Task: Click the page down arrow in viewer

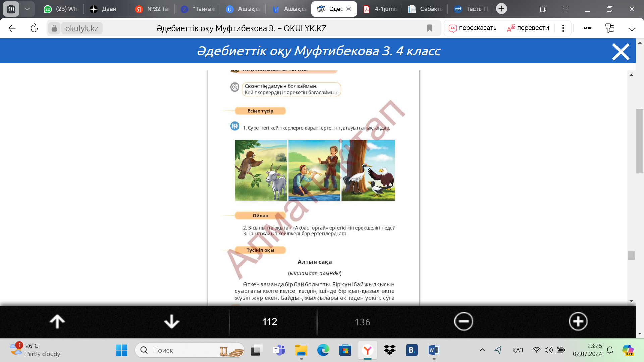Action: (x=171, y=322)
